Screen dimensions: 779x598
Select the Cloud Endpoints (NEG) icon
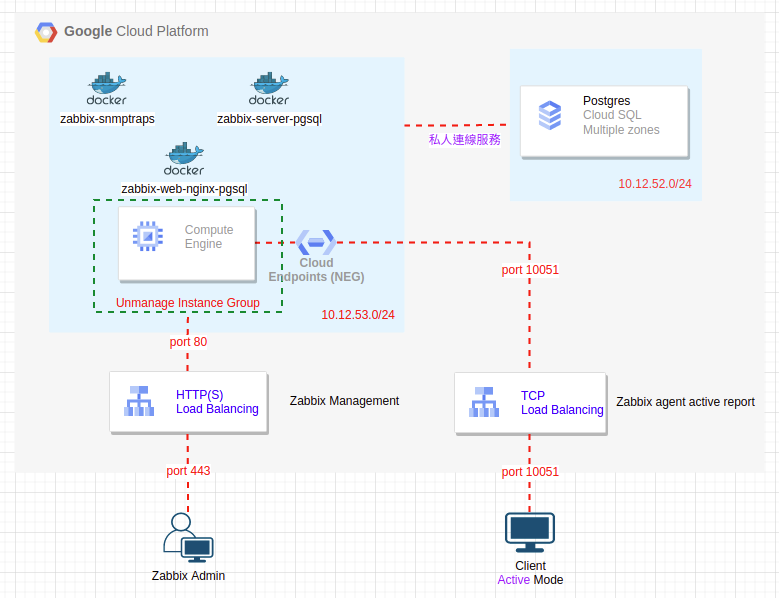tap(316, 242)
